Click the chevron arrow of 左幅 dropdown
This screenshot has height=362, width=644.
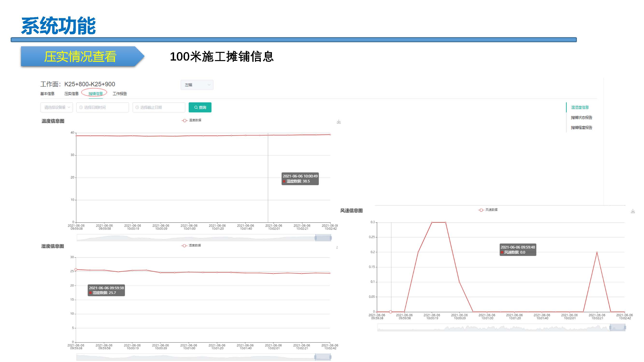click(209, 85)
